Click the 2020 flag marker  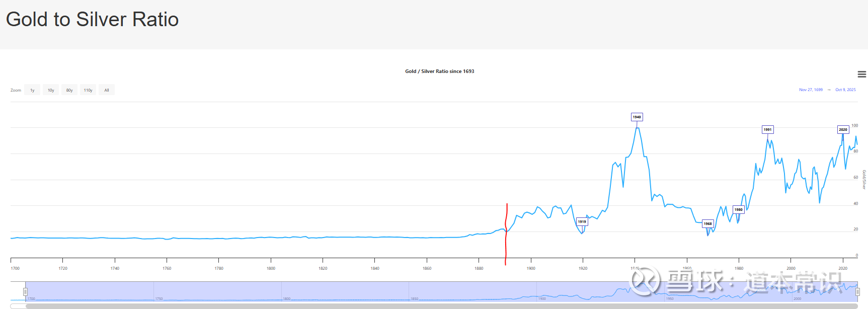coord(843,129)
